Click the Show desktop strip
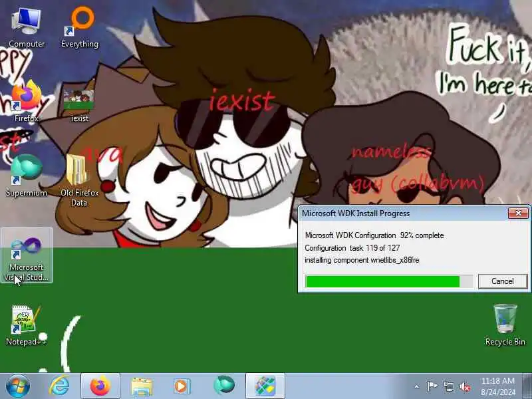The width and height of the screenshot is (532, 399). tap(527, 386)
